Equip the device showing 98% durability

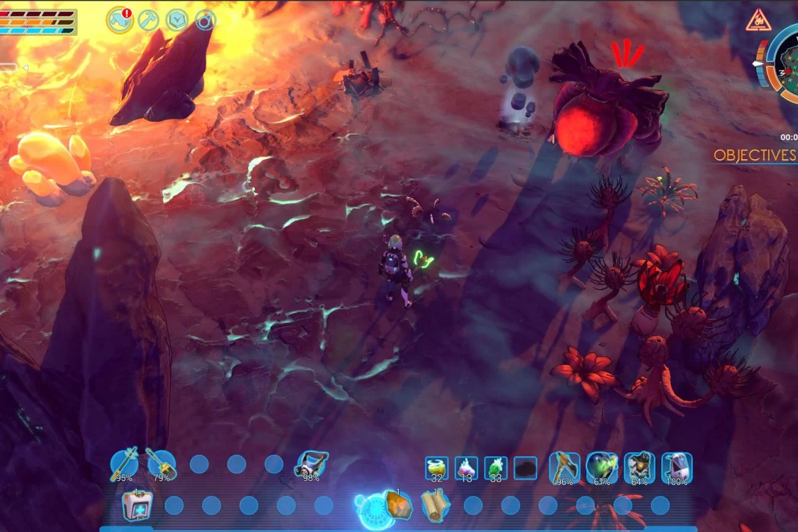(x=311, y=464)
